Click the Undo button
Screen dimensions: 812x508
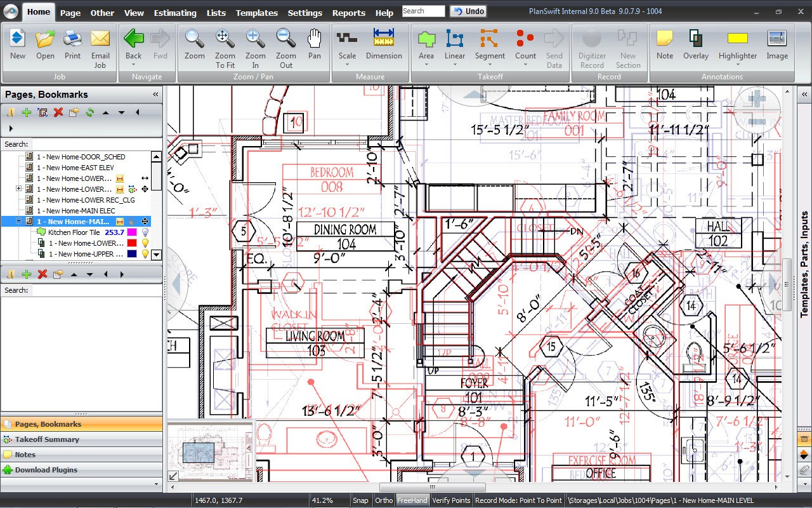(468, 11)
